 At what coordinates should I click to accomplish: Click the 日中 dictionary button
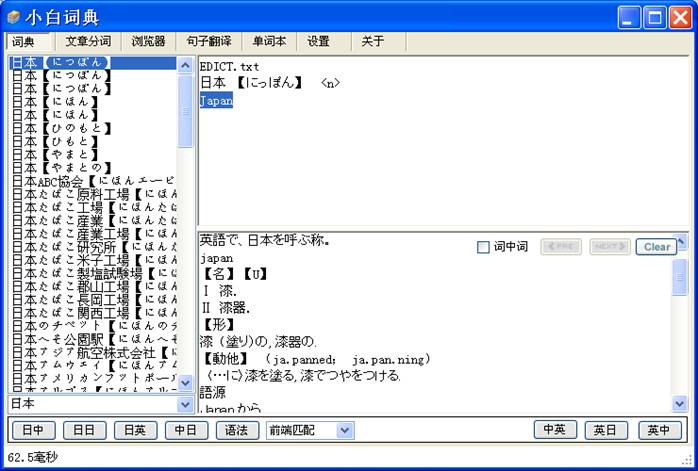click(32, 430)
